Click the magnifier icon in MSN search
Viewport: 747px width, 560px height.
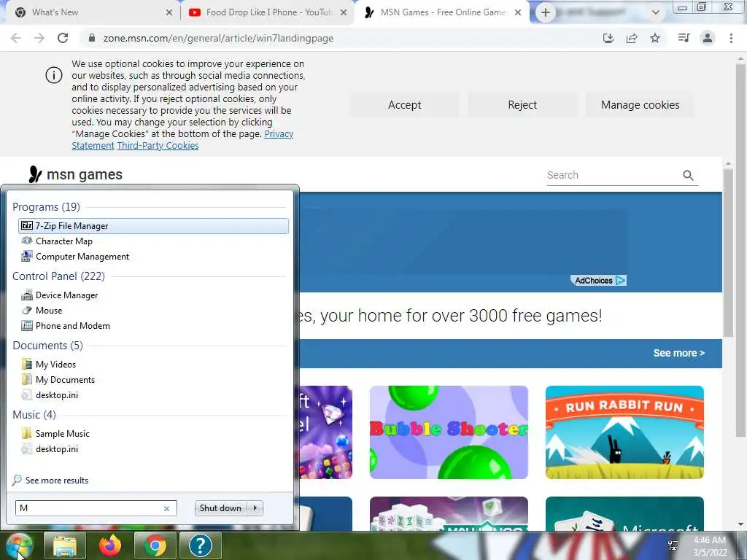tap(688, 175)
